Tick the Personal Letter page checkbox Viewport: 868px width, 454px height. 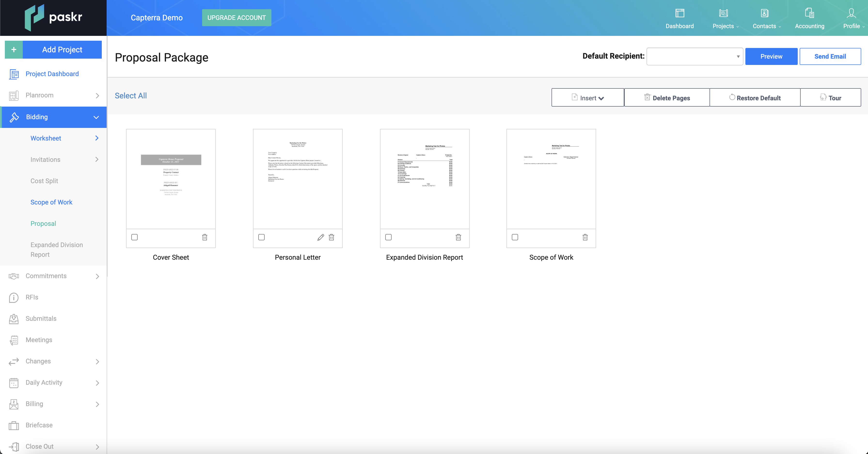261,237
